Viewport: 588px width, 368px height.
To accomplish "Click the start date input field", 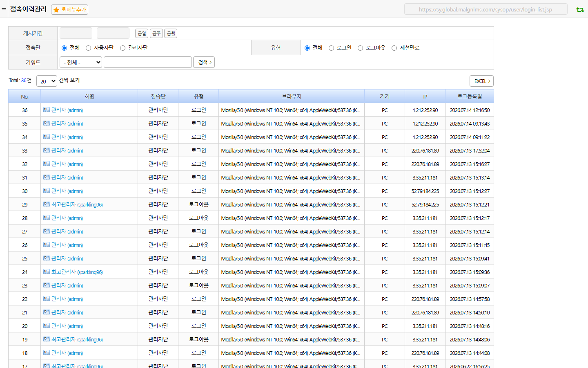I will 76,33.
